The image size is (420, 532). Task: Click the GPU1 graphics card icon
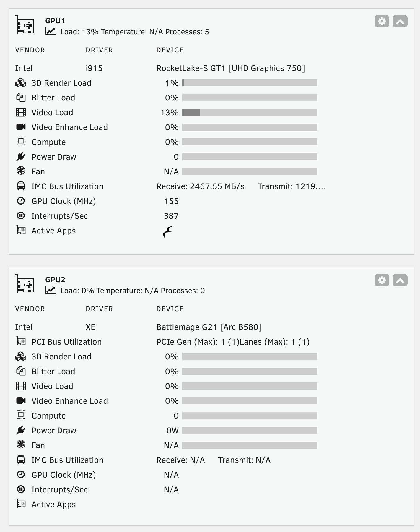click(x=25, y=25)
